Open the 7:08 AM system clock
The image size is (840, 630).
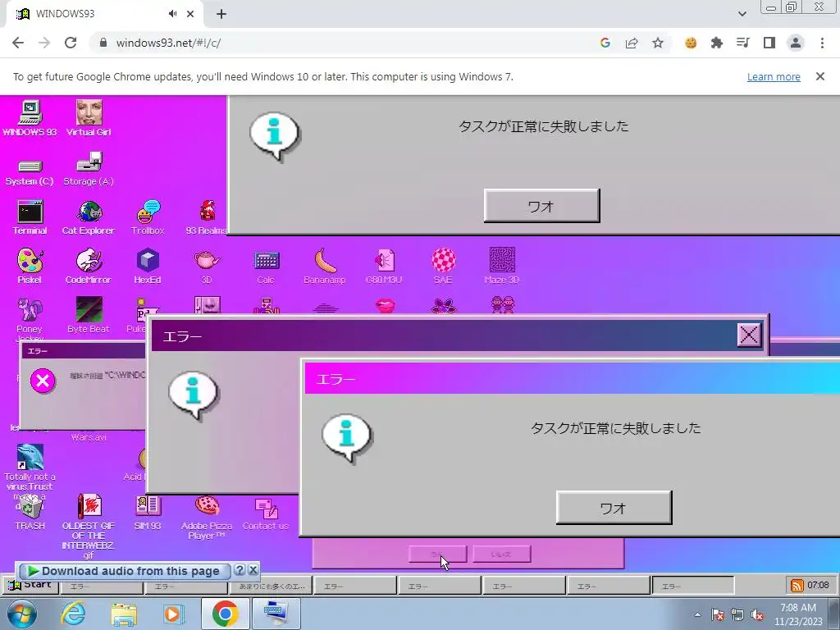click(798, 614)
